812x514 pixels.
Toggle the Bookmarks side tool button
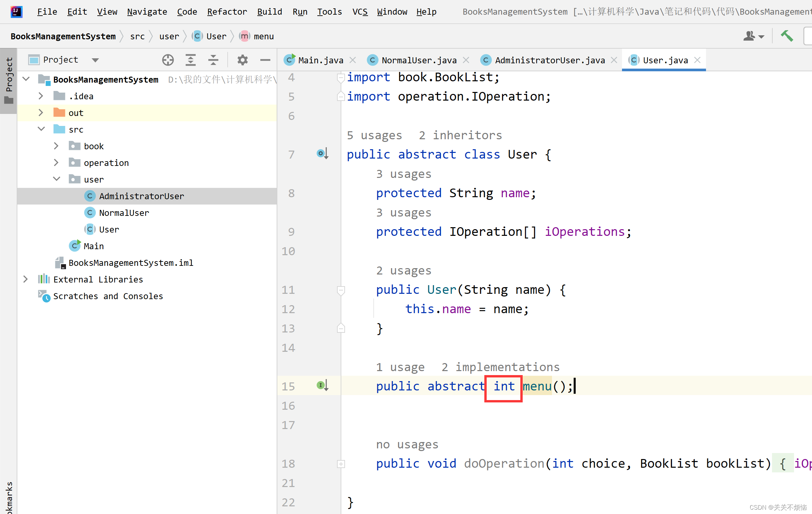pos(9,497)
